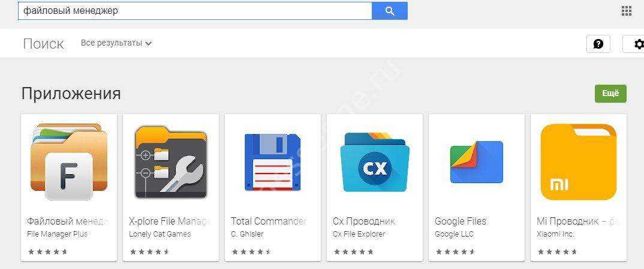Open the C. Ghisler developer link
The image size is (644, 269).
coord(247,234)
